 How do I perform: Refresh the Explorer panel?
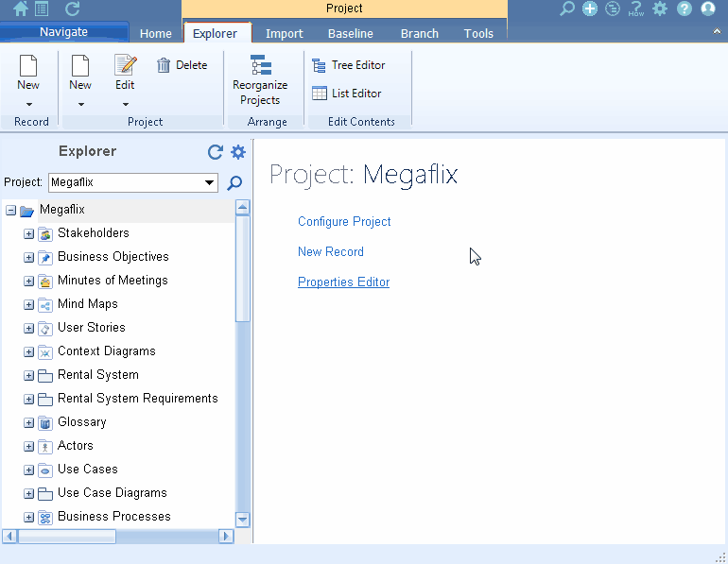[215, 152]
